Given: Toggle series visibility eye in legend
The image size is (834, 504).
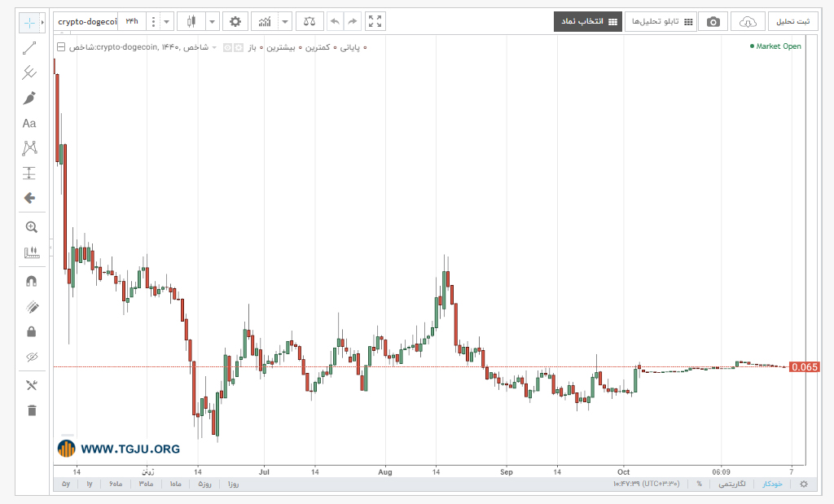Looking at the screenshot, I should click(228, 47).
